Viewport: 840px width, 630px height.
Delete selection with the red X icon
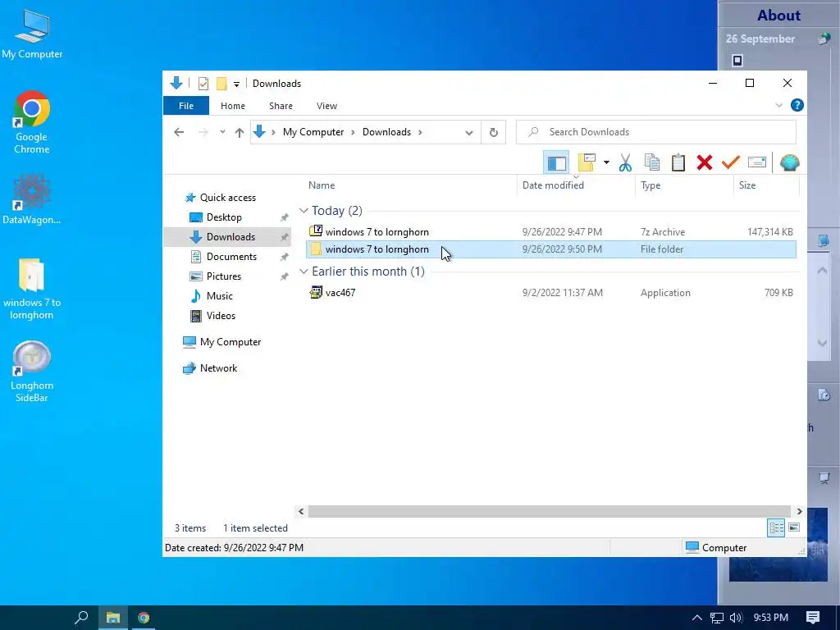(x=705, y=162)
